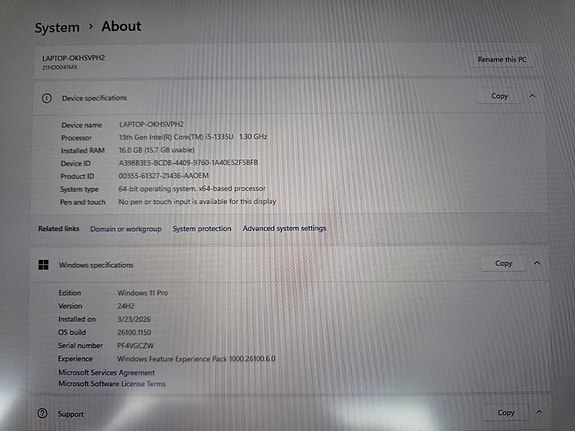Screen dimensions: 575x431
Task: Open Domain or workgroup link
Action: (126, 229)
